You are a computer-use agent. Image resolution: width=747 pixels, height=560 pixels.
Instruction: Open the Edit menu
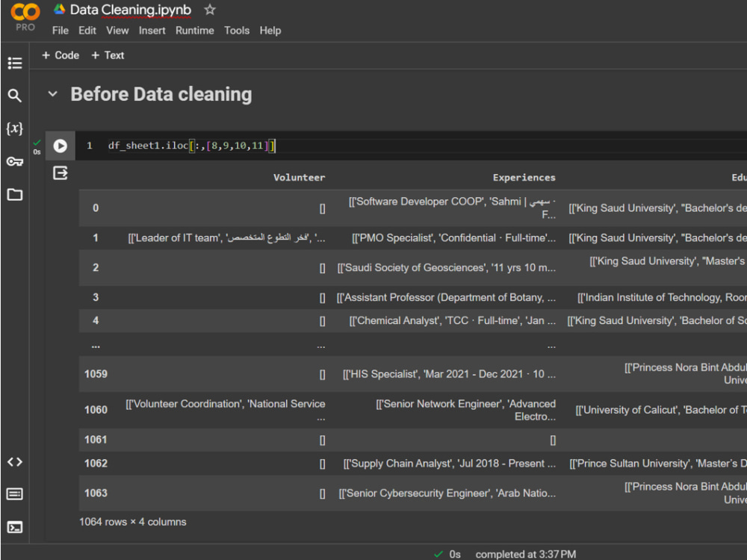coord(87,31)
